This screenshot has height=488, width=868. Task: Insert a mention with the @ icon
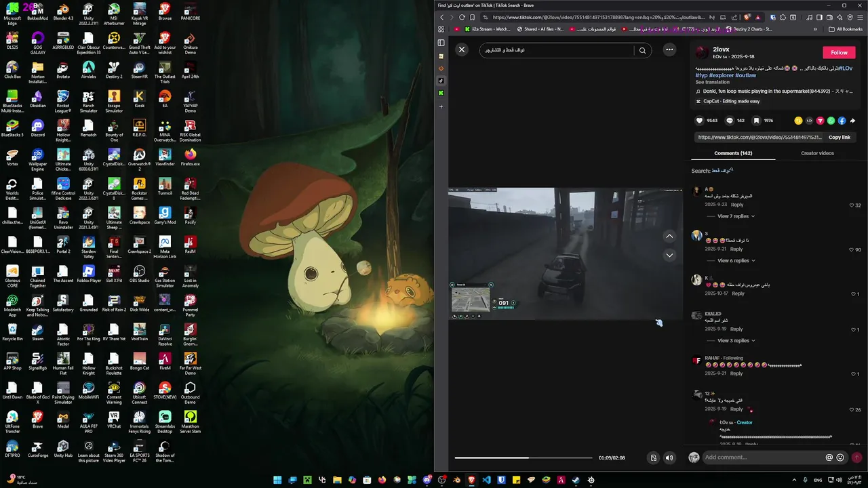[x=829, y=457]
